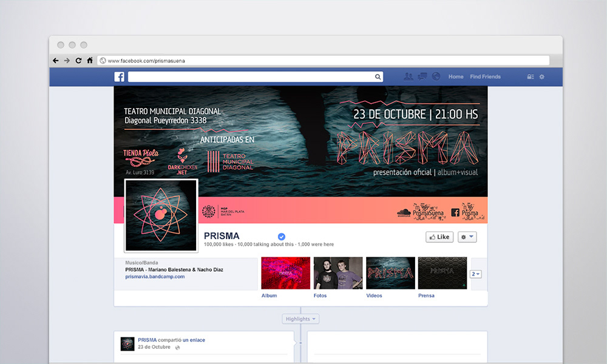Like the PRISMA page

point(439,237)
